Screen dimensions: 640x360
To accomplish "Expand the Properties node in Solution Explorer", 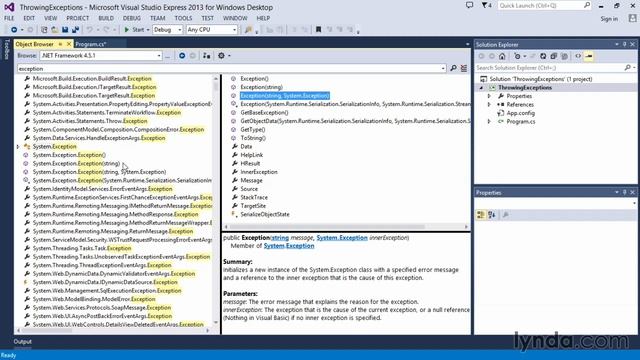I will coord(489,96).
